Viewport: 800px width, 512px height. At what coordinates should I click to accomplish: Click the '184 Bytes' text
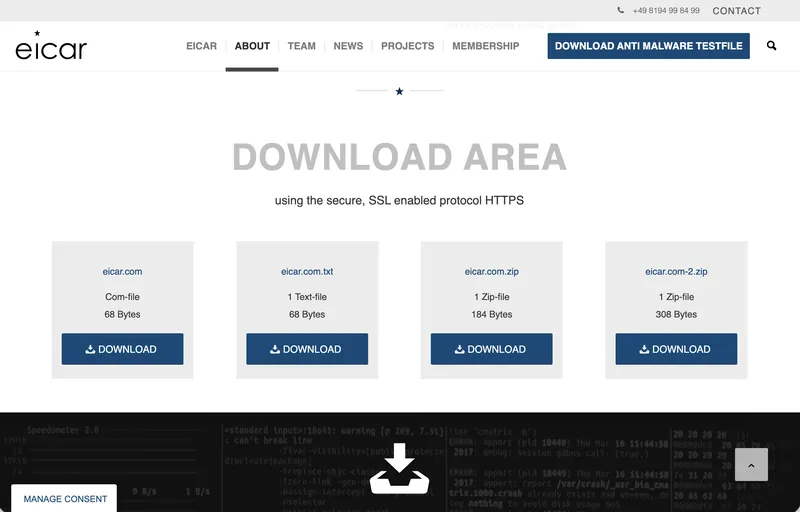(492, 314)
